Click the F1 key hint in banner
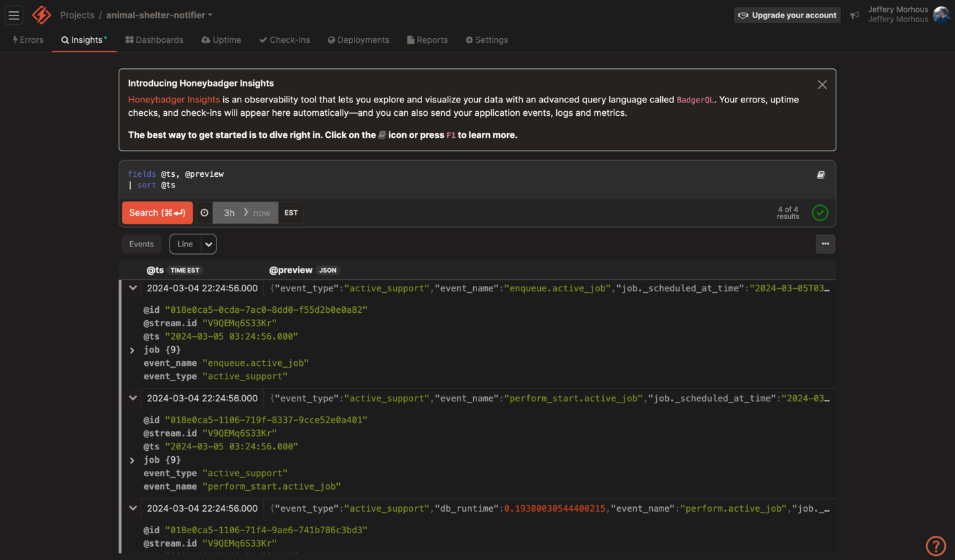 coord(451,135)
